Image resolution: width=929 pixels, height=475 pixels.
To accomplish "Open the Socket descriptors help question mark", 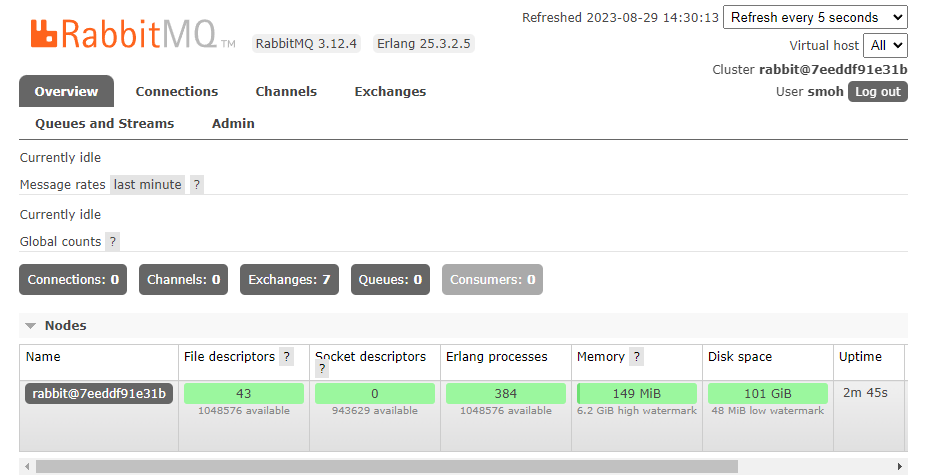I will click(322, 368).
